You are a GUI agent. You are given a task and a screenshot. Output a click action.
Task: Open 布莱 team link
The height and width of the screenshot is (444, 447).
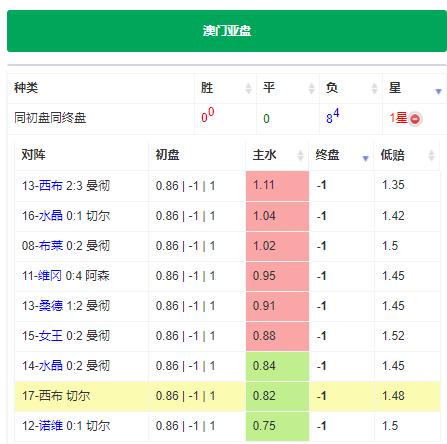coord(51,246)
